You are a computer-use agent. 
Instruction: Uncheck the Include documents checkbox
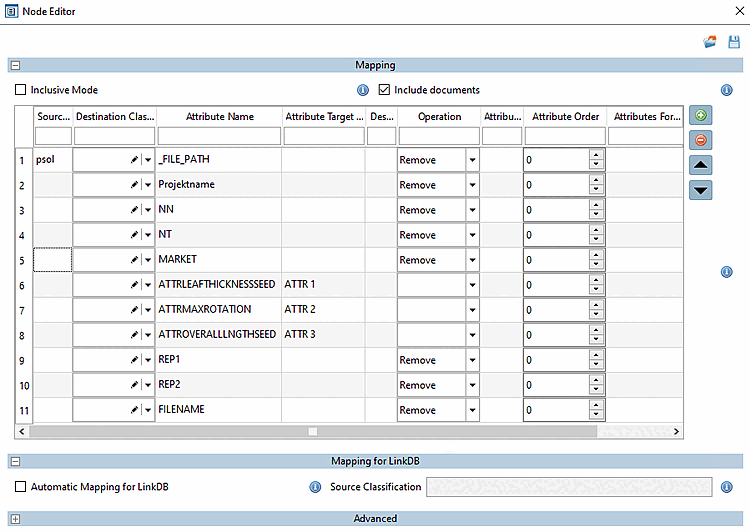point(384,90)
